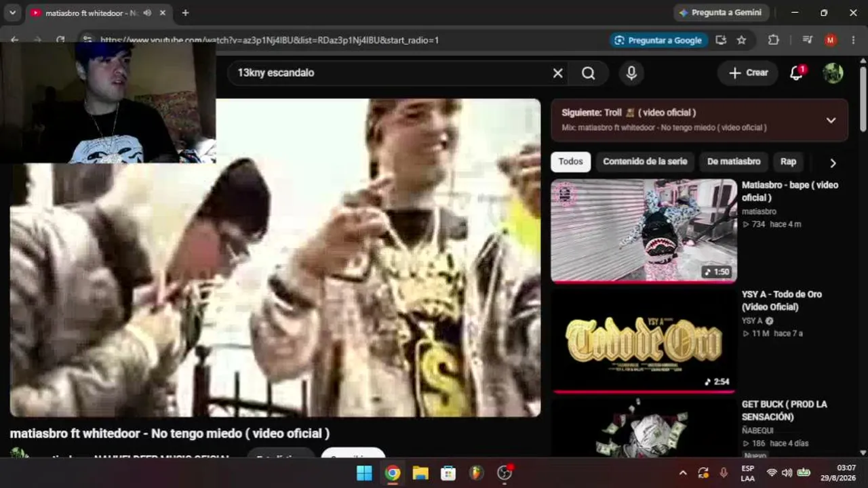
Task: Close the matiasbro ft whitedoor tab
Action: (x=163, y=13)
